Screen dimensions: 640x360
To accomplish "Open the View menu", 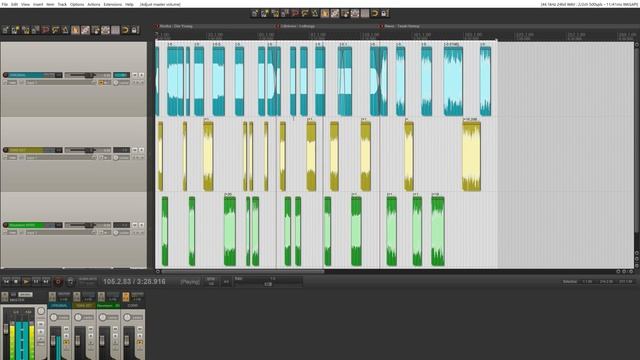I will (25, 4).
